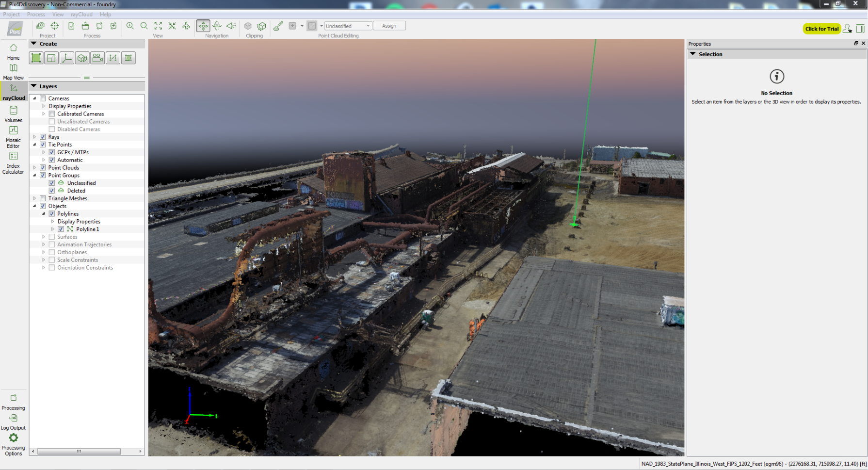Open the Log Output panel
The height and width of the screenshot is (470, 868).
coord(13,421)
